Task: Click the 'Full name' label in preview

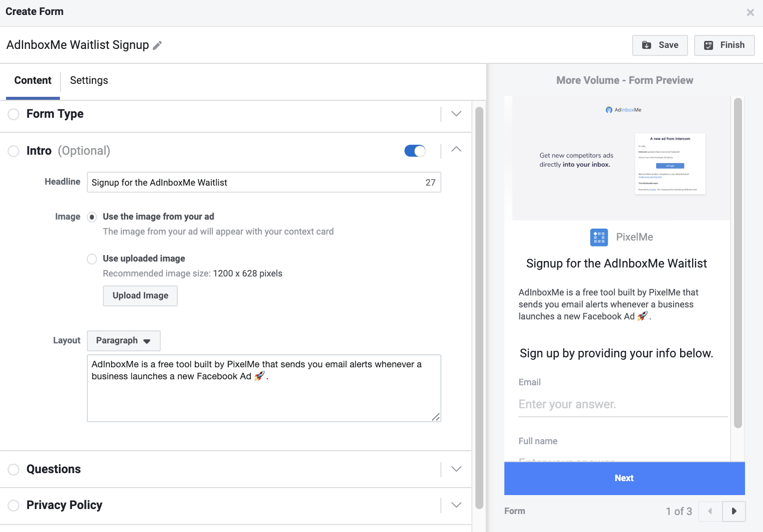Action: click(538, 441)
